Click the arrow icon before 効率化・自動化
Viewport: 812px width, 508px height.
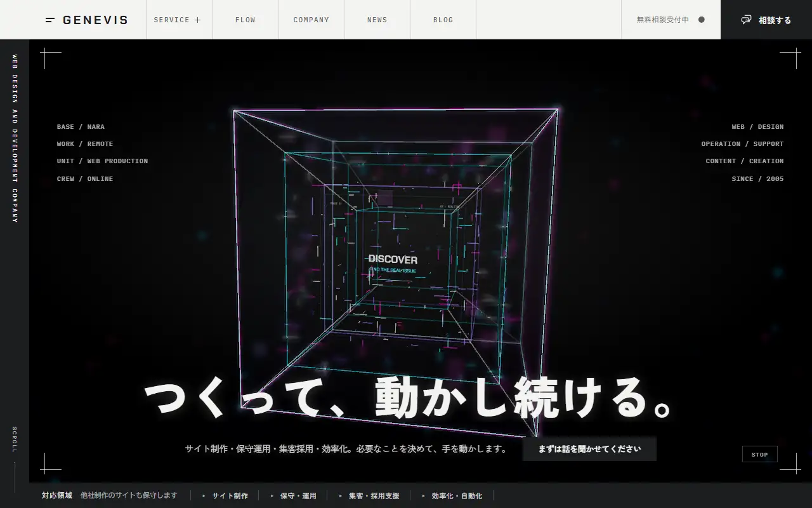(x=424, y=496)
